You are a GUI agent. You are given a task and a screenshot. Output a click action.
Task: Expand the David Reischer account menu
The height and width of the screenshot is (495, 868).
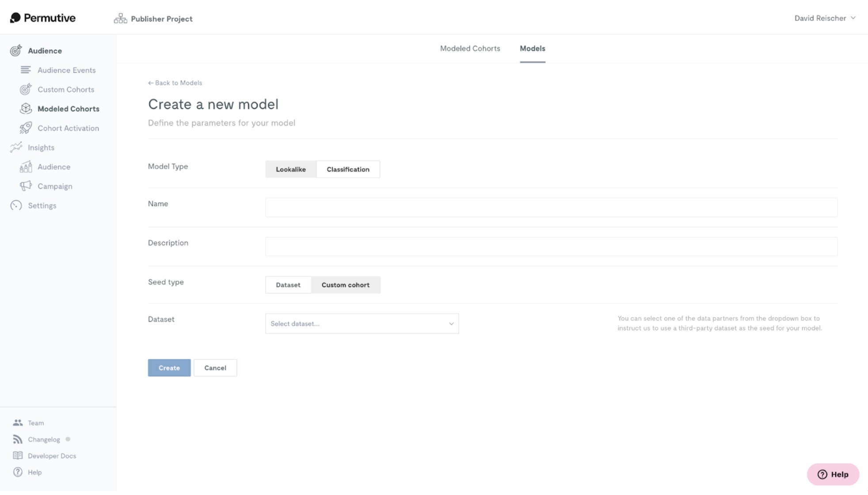coord(825,18)
